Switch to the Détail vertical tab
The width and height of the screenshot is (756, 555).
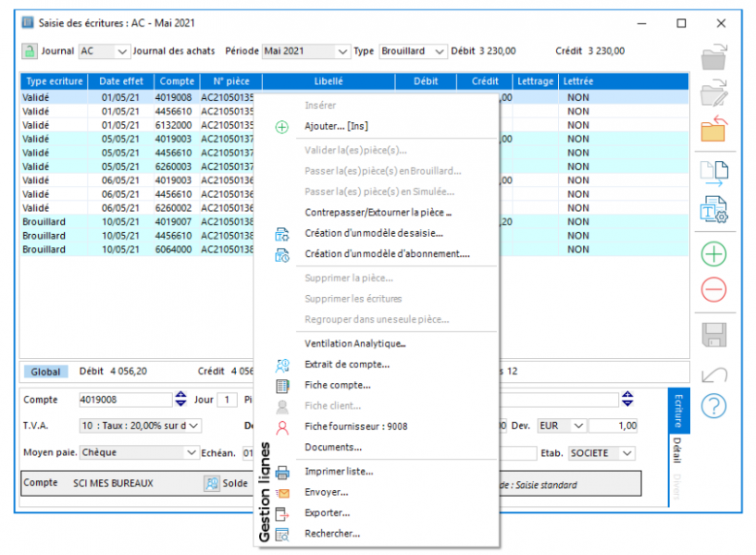point(677,450)
